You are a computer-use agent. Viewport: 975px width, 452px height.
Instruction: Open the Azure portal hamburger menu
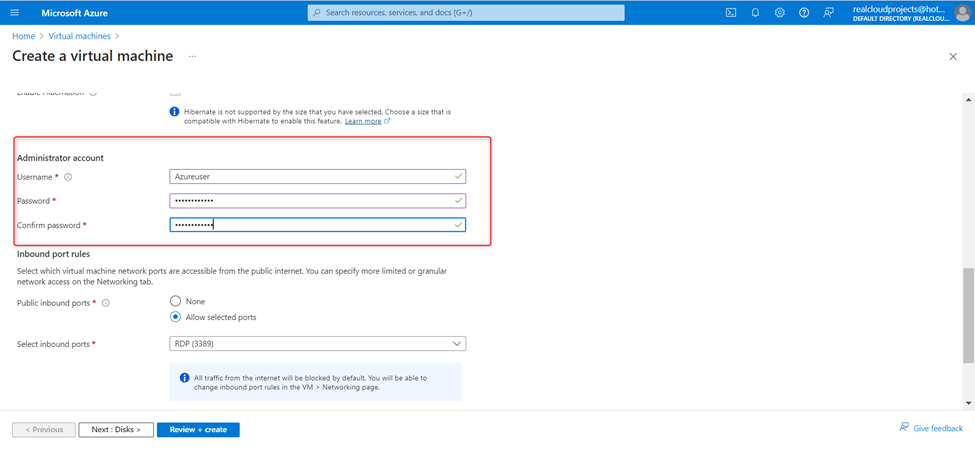(15, 12)
